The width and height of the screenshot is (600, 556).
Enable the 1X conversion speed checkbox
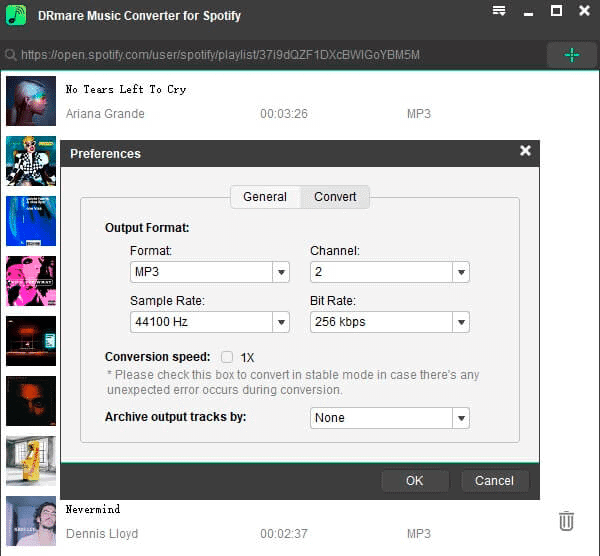click(227, 357)
